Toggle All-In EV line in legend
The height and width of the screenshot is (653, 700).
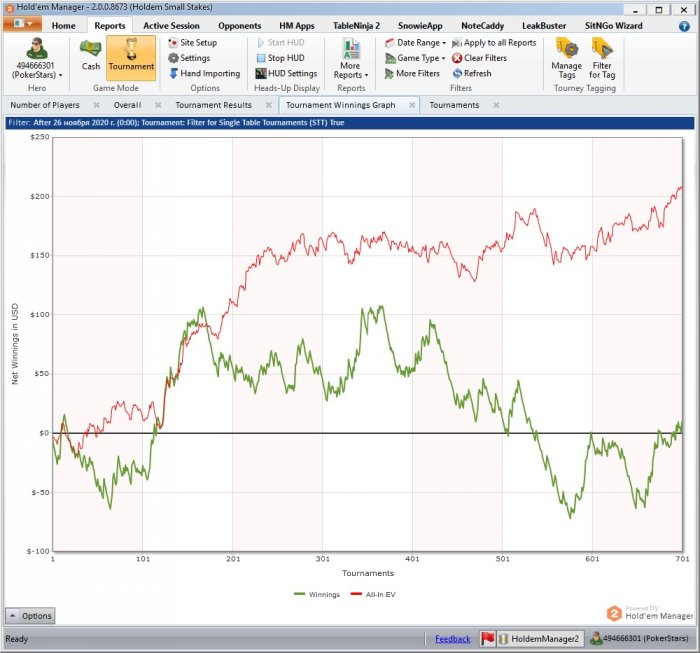click(373, 595)
